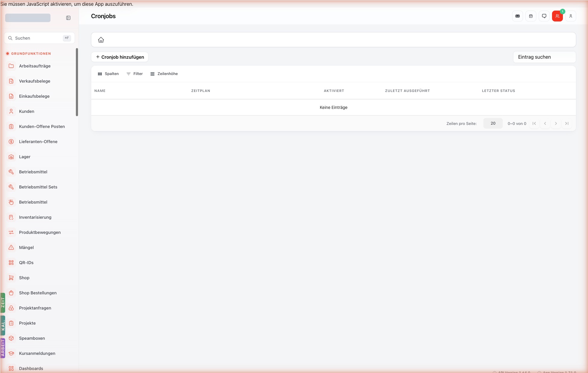The image size is (588, 373).
Task: Click the Kunden-Offene Posten icon
Action: 11,126
